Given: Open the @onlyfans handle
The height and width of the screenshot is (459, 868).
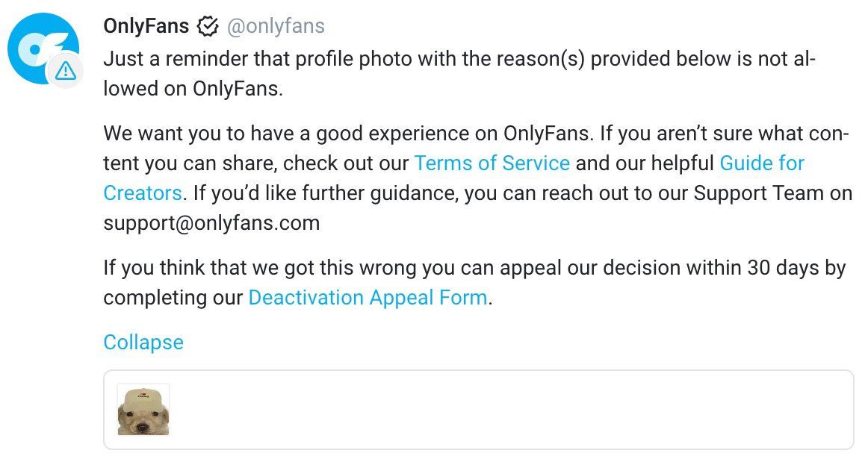Looking at the screenshot, I should (274, 28).
